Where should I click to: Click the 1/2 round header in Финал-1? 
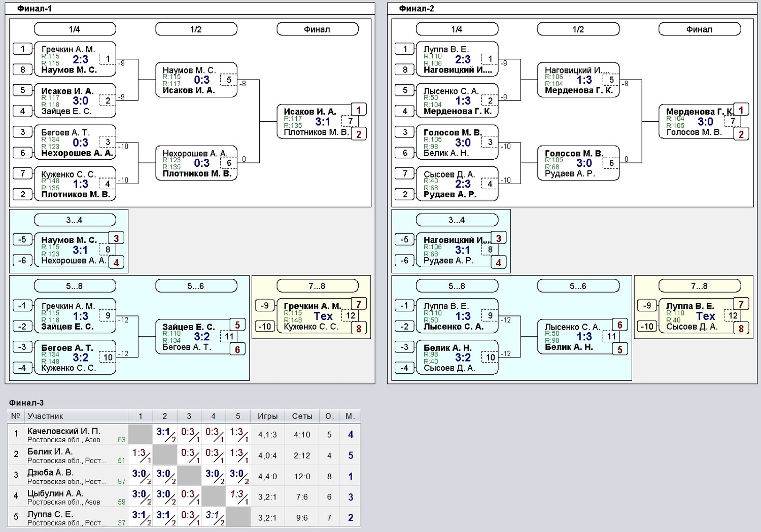(x=196, y=29)
